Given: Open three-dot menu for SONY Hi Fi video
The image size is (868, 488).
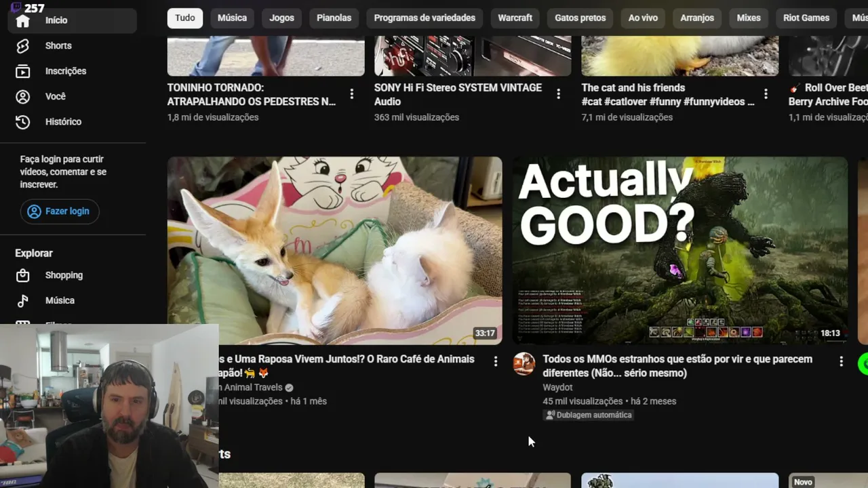Looking at the screenshot, I should 558,94.
